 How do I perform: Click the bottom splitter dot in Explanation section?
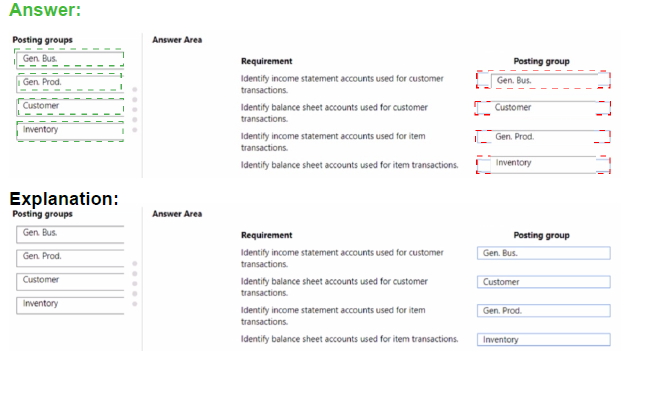pyautogui.click(x=135, y=304)
